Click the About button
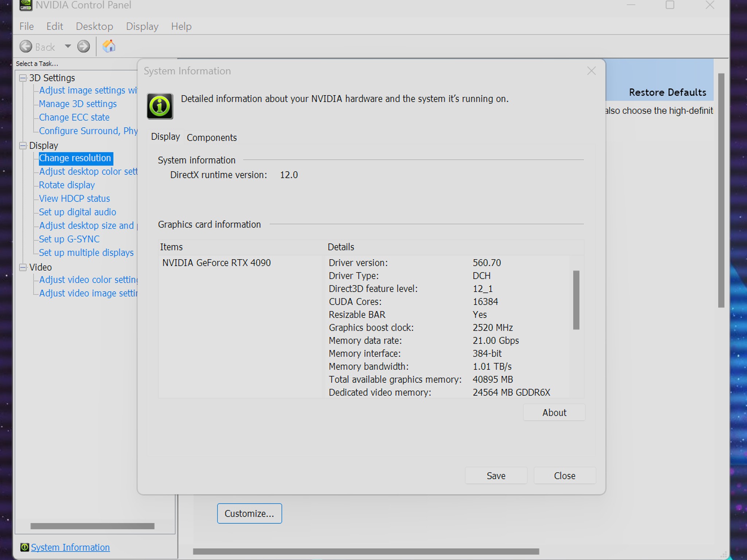 pyautogui.click(x=554, y=412)
